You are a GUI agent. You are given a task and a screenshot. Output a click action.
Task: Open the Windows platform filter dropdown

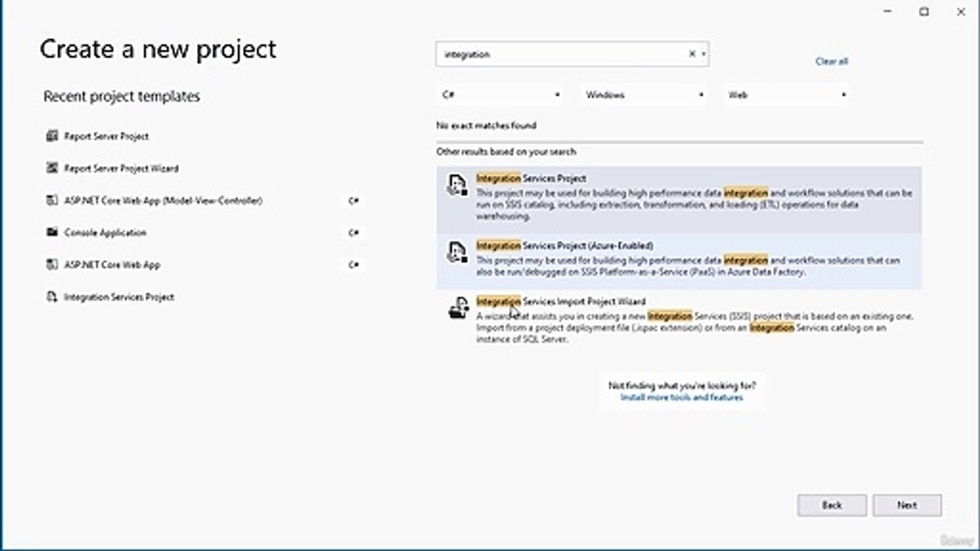click(x=645, y=95)
